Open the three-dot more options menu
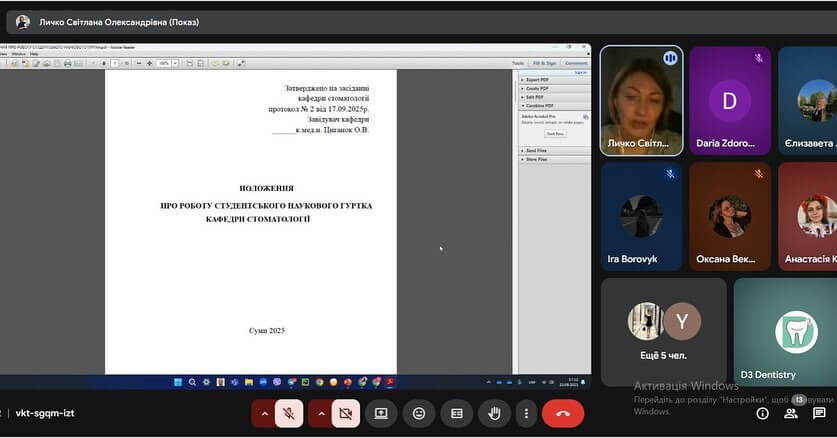 526,413
